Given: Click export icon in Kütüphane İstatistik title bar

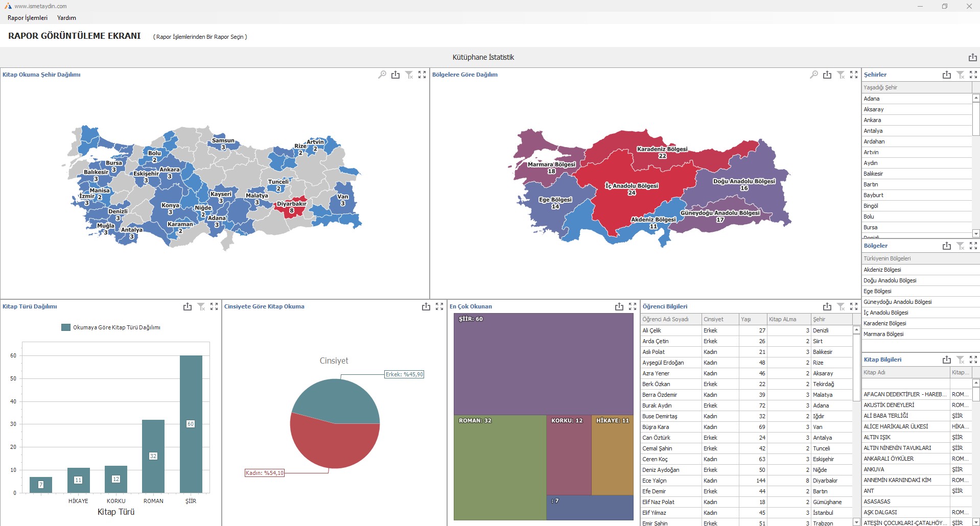Looking at the screenshot, I should click(x=972, y=58).
